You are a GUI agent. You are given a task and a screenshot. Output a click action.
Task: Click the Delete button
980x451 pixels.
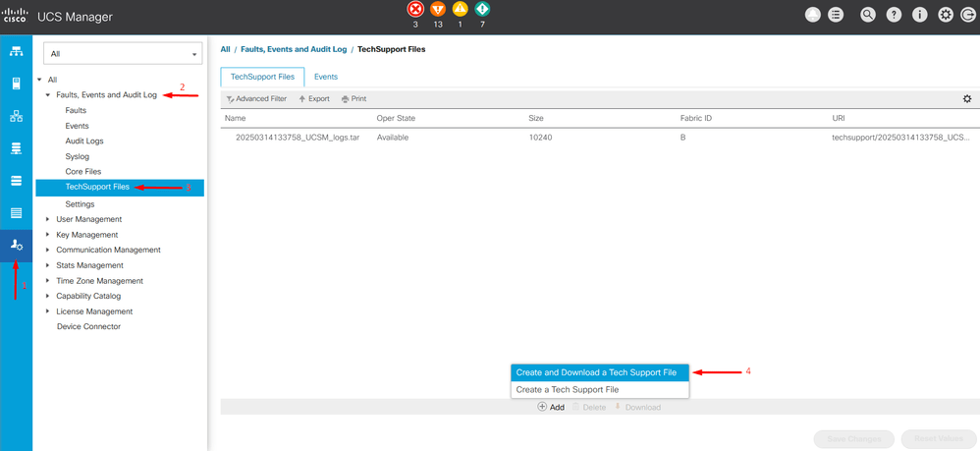click(589, 407)
